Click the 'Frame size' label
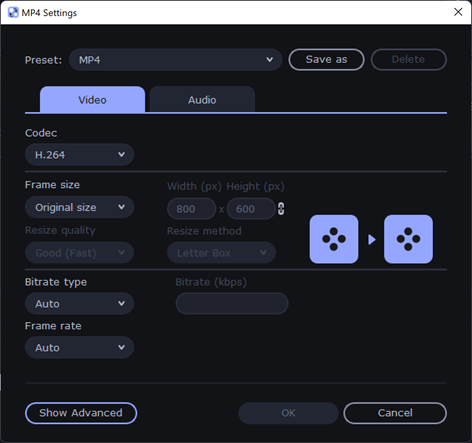This screenshot has height=443, width=472. coord(52,185)
